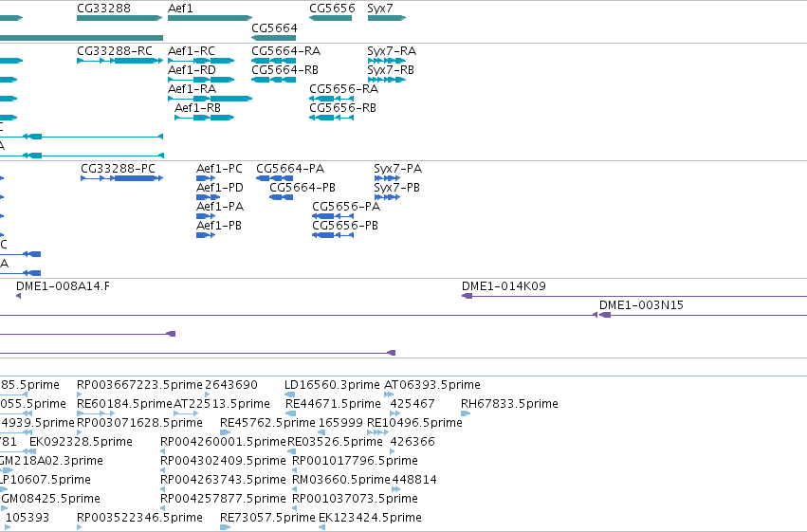Select EST RP004260001.5prime

pyautogui.click(x=223, y=442)
